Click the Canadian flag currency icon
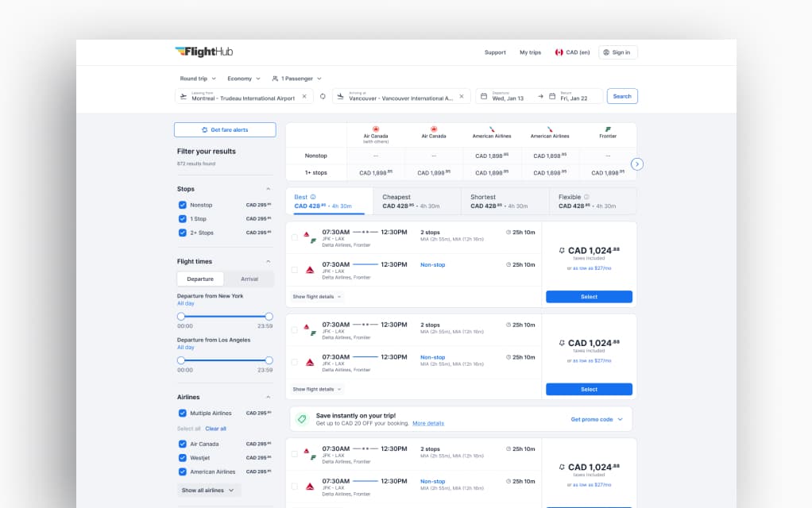This screenshot has width=812, height=508. 559,52
